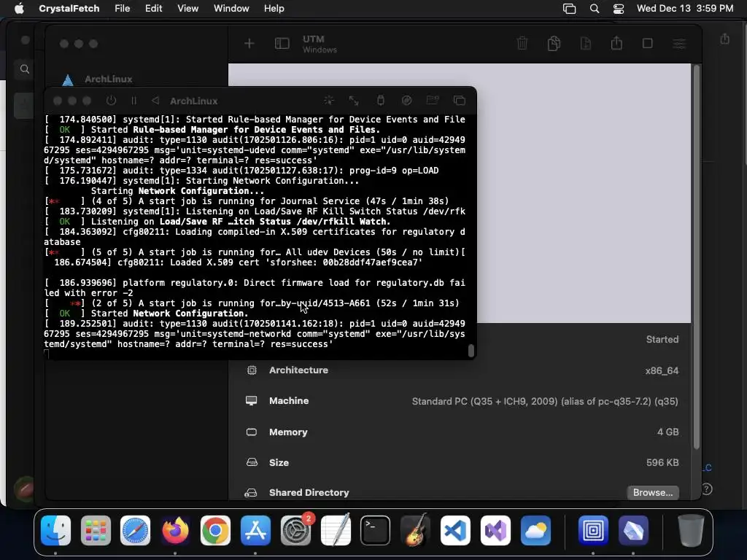Select the Memory row
Screen dimensions: 747x560
(x=462, y=432)
